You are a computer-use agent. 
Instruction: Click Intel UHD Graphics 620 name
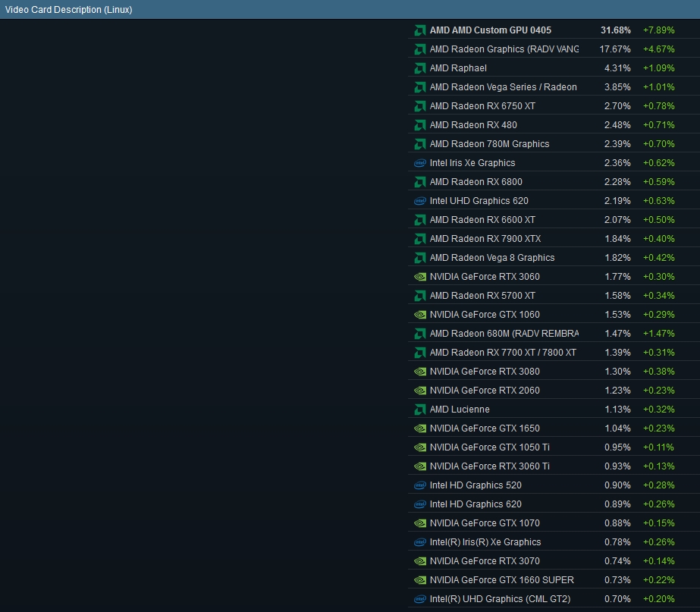(x=479, y=201)
